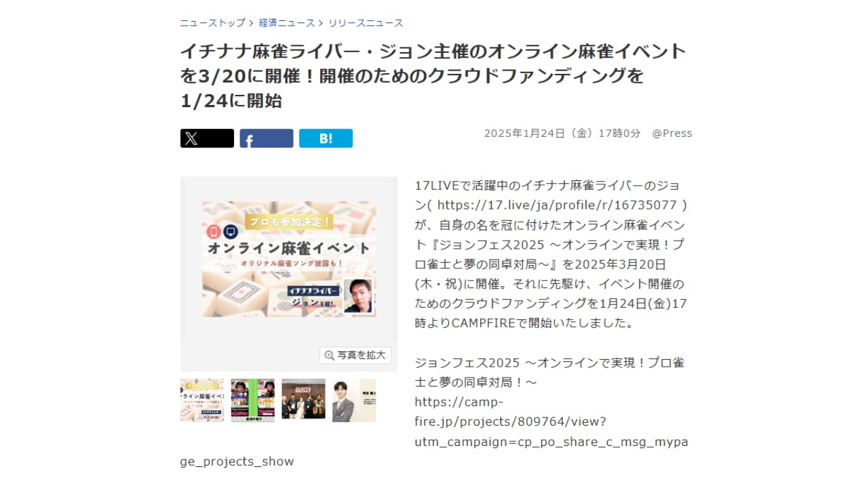The image size is (868, 488).
Task: Open the ニューストップ breadcrumb link
Action: 212,23
